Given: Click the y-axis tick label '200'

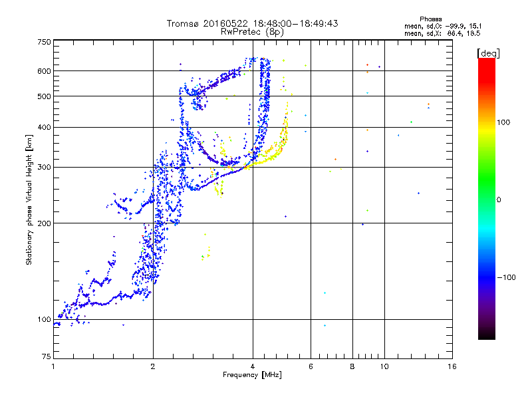Looking at the screenshot, I should [44, 223].
